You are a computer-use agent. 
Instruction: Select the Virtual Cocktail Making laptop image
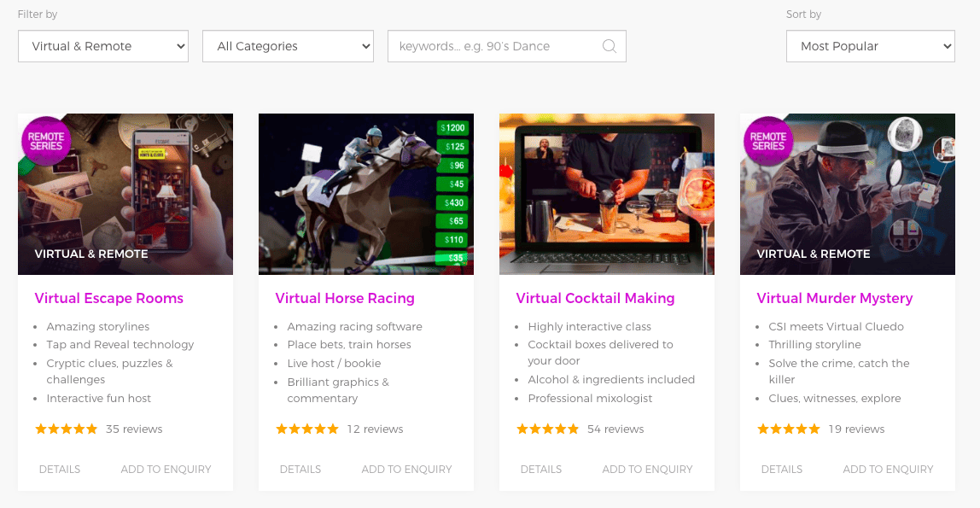[x=606, y=195]
